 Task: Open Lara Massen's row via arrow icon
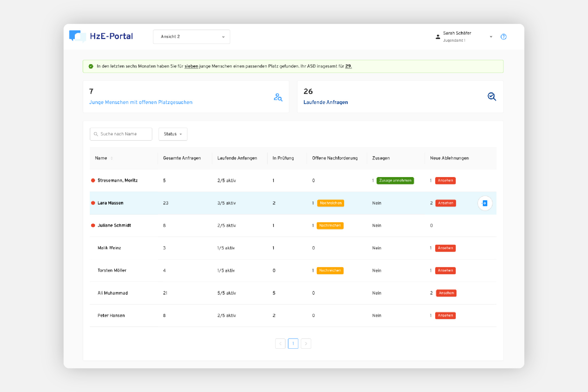[x=485, y=203]
